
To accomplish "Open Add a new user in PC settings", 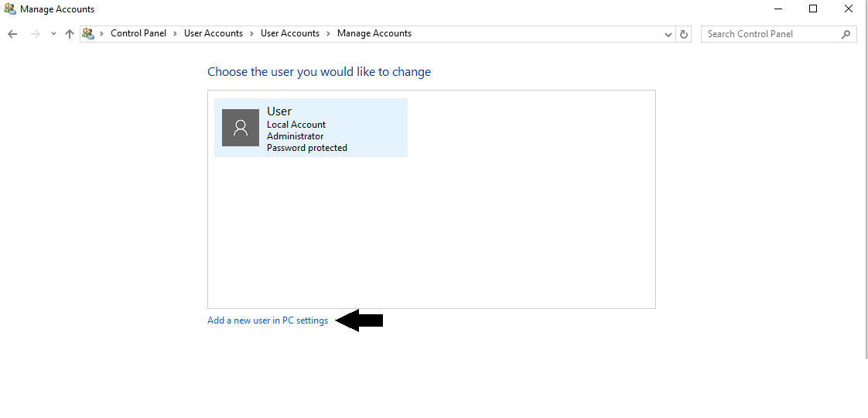I will tap(268, 320).
